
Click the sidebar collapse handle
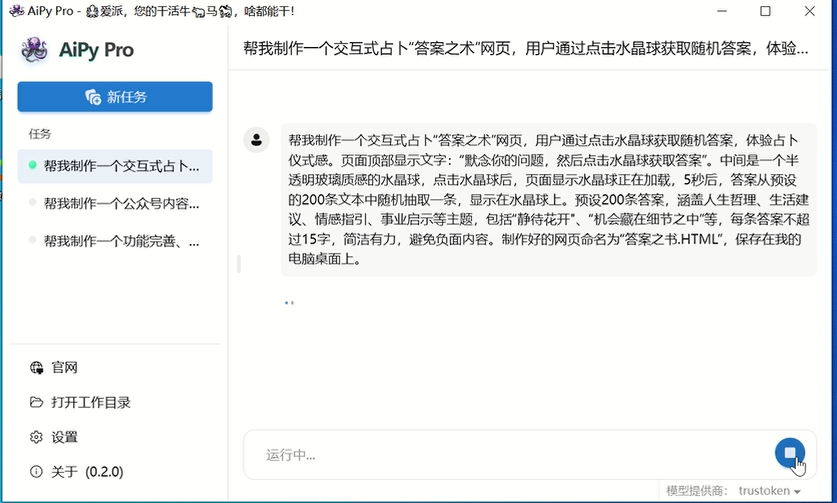pyautogui.click(x=239, y=264)
